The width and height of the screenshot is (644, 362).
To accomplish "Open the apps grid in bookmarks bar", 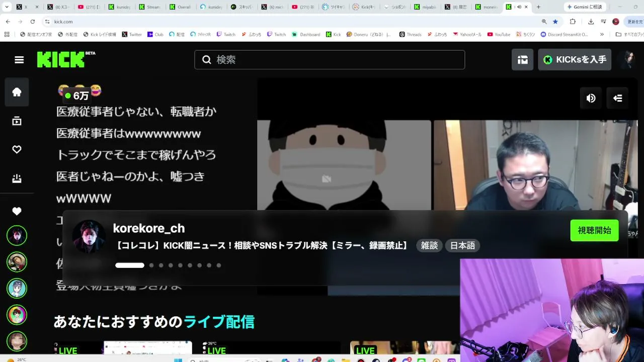I will (7, 35).
